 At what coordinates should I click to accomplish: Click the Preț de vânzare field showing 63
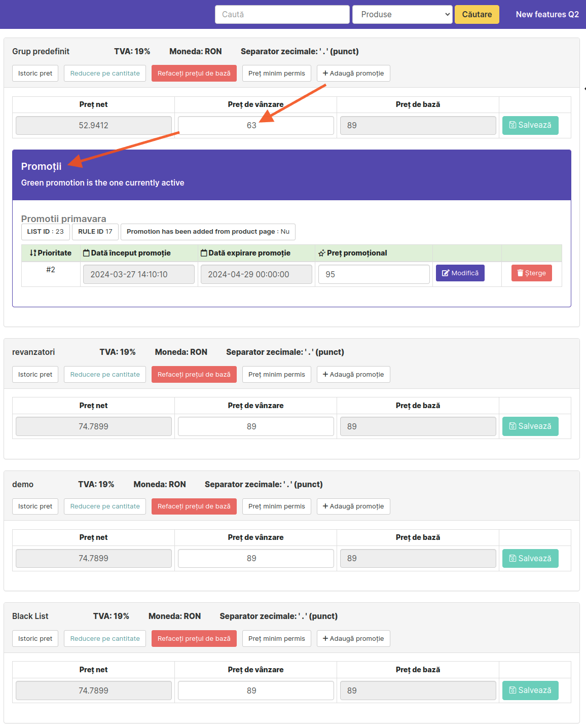click(x=256, y=125)
